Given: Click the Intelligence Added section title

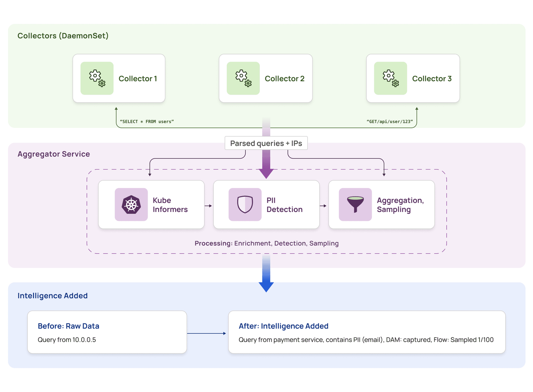Looking at the screenshot, I should click(x=52, y=296).
